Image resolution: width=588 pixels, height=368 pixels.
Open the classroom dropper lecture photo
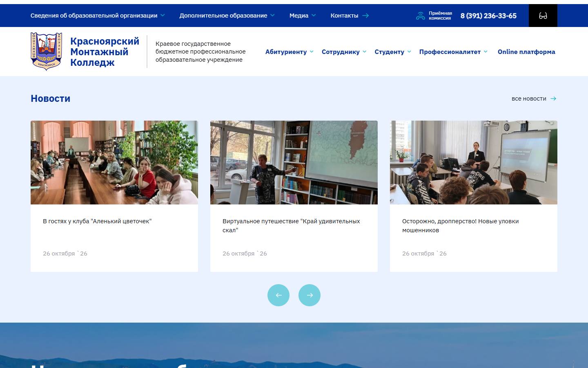point(474,162)
